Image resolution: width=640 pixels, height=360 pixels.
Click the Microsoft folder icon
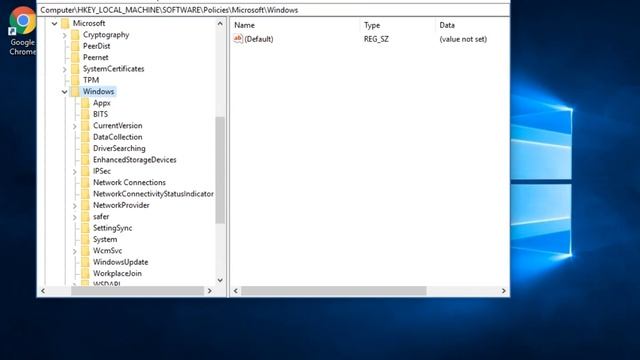point(65,23)
